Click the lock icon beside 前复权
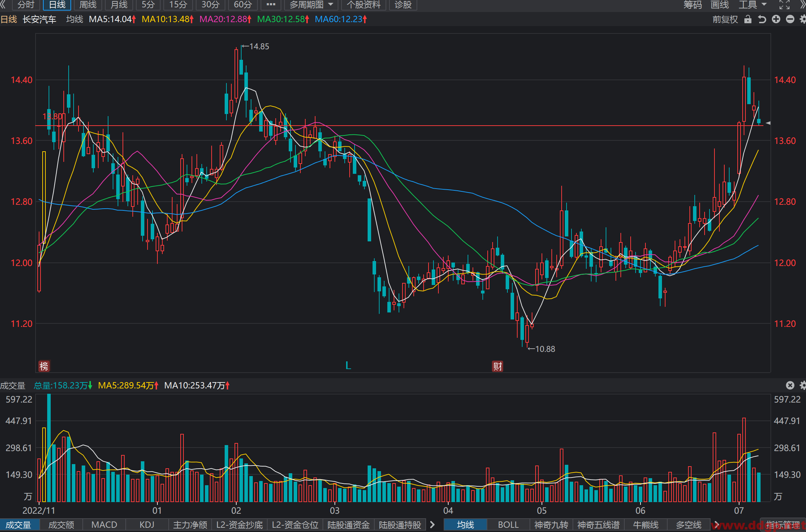 748,19
